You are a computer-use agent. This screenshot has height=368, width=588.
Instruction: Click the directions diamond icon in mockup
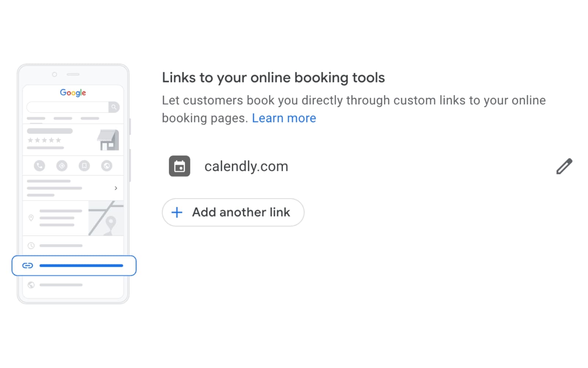click(62, 166)
